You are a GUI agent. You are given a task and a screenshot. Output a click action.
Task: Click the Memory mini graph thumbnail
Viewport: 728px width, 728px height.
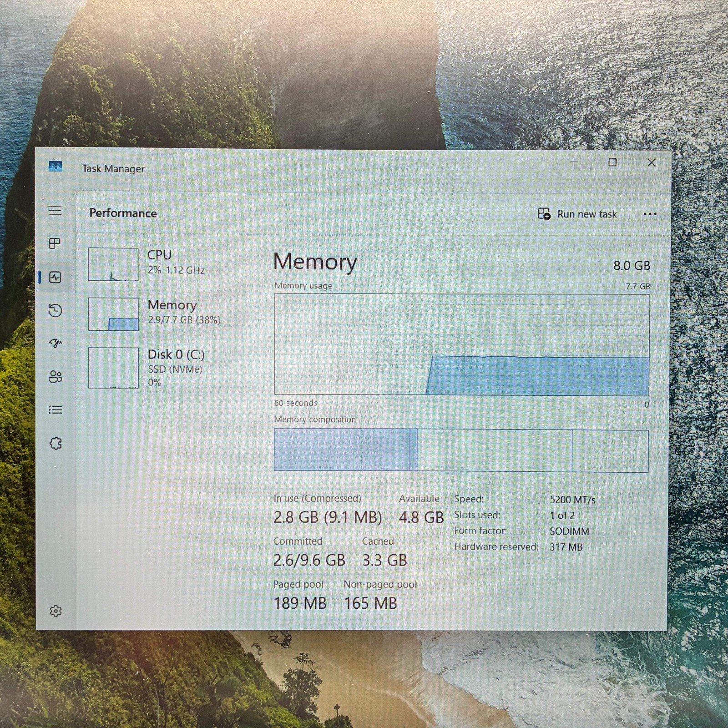(113, 314)
